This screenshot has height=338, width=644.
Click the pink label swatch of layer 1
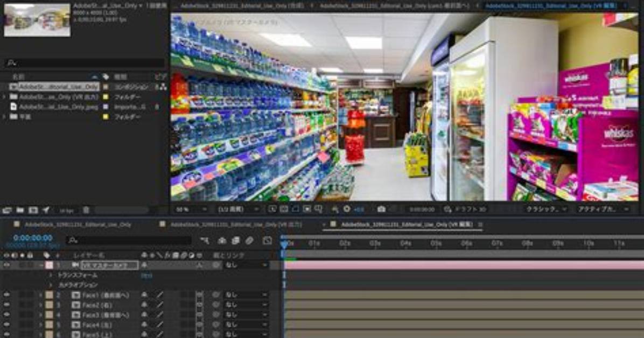[x=50, y=265]
